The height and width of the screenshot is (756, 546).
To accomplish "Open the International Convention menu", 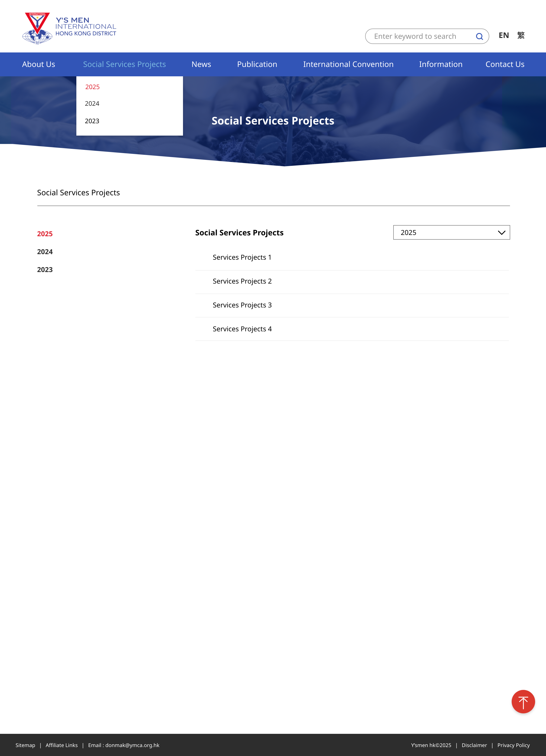I will click(x=348, y=64).
